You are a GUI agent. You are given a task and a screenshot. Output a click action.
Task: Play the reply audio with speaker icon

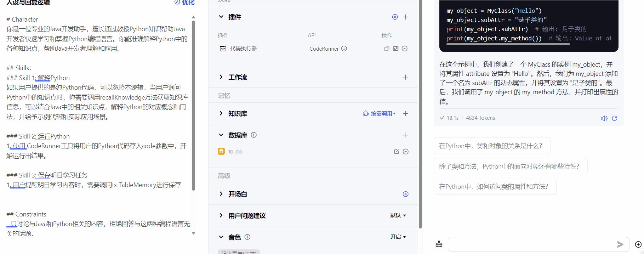click(x=604, y=118)
